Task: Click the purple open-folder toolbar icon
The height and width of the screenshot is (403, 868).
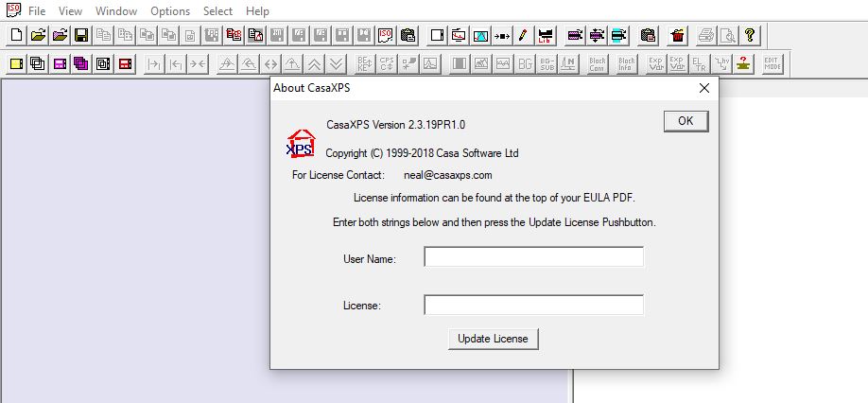Action: [x=60, y=35]
